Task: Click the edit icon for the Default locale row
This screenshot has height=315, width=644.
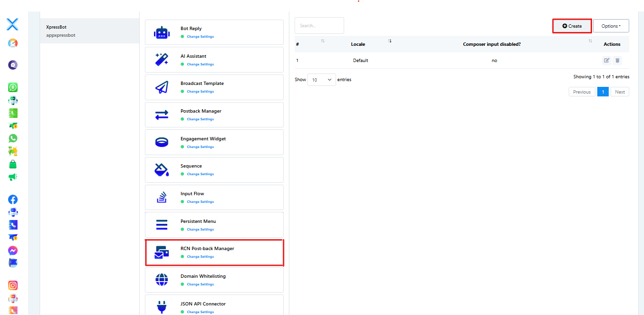Action: point(606,61)
